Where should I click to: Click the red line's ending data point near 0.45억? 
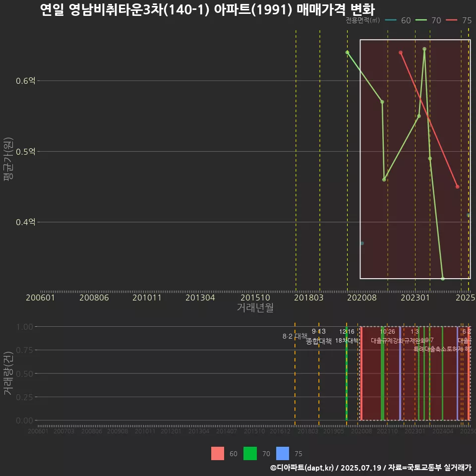[458, 187]
